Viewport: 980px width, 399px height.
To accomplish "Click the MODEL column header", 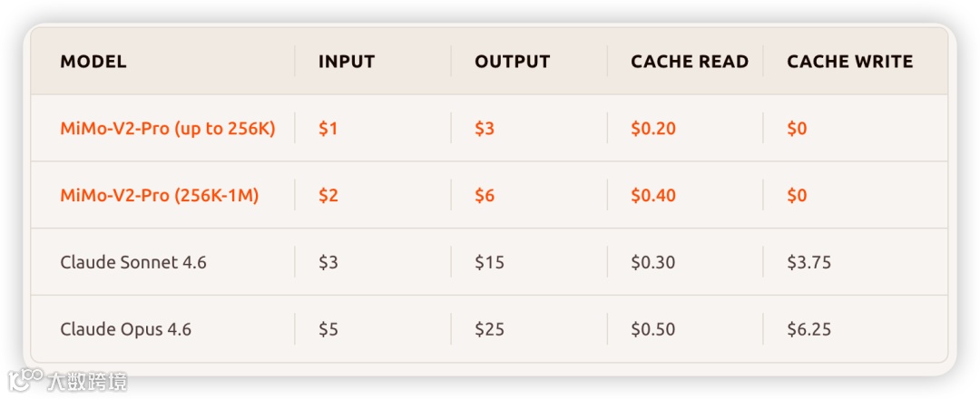I will point(93,61).
